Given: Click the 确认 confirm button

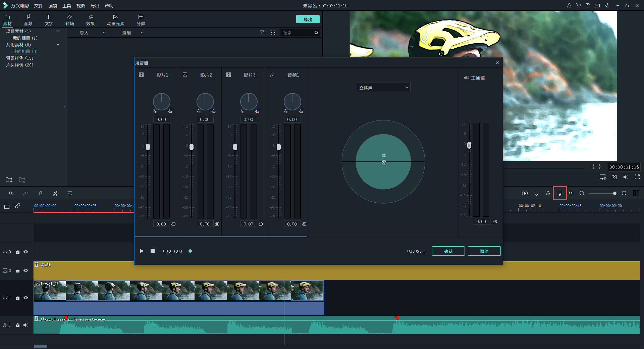Looking at the screenshot, I should (x=448, y=251).
